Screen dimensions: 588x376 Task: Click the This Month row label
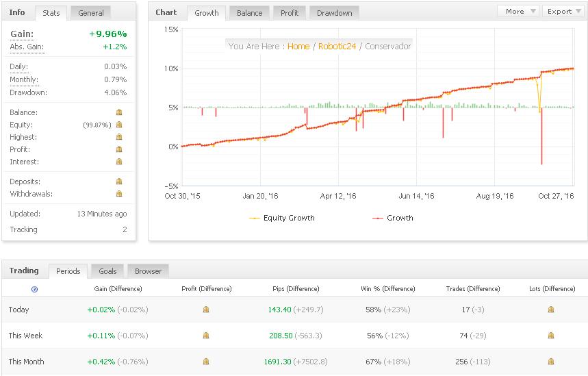(x=26, y=362)
